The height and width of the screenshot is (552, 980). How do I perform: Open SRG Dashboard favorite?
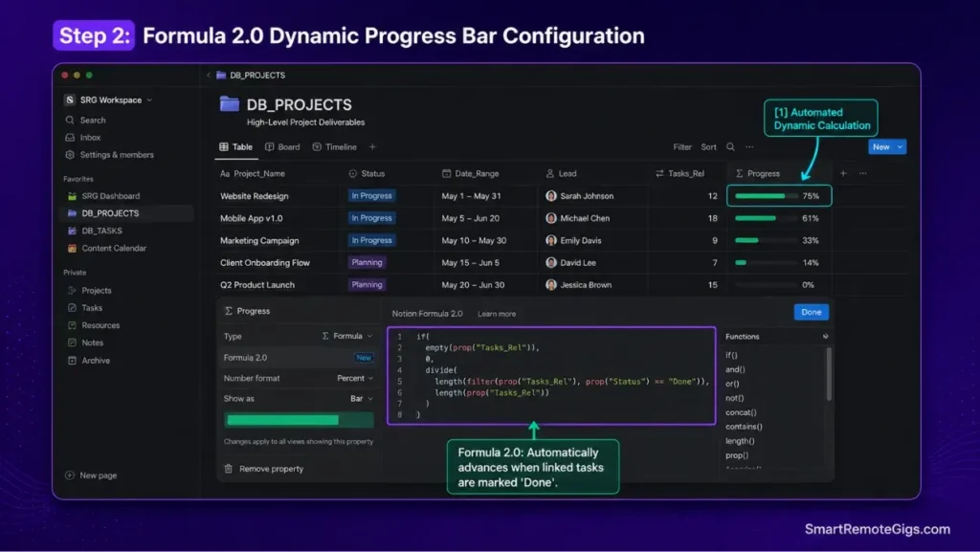coord(110,196)
